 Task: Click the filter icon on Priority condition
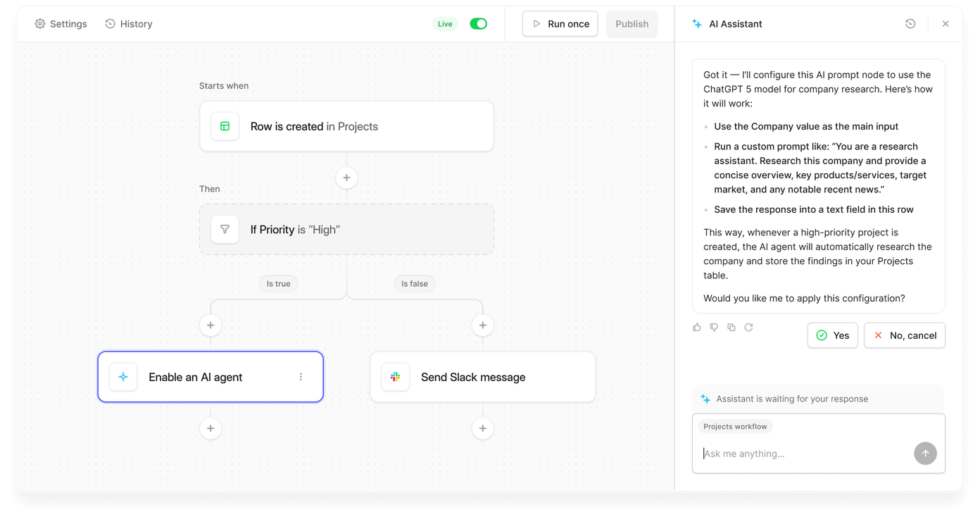[x=225, y=230]
